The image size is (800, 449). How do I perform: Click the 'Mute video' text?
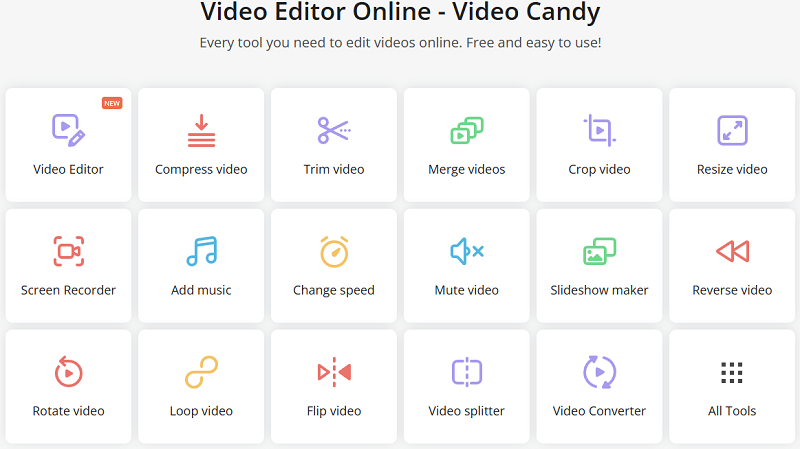[x=467, y=290]
